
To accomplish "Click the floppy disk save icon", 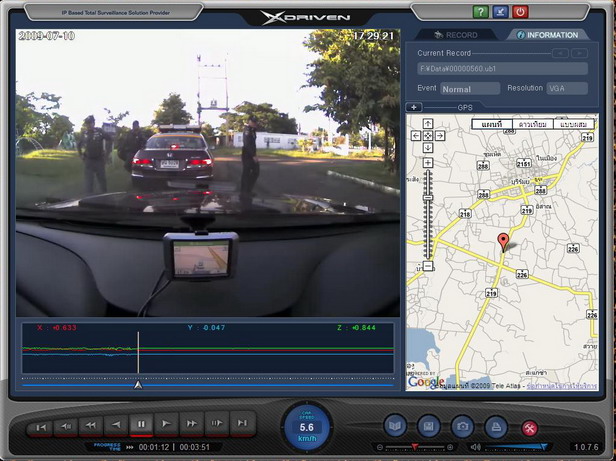I will (428, 426).
